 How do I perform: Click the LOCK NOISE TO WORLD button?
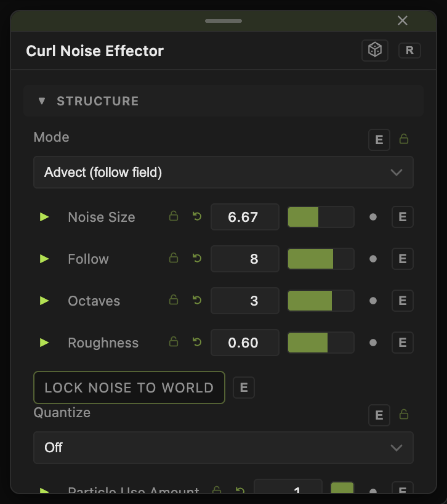(x=129, y=388)
